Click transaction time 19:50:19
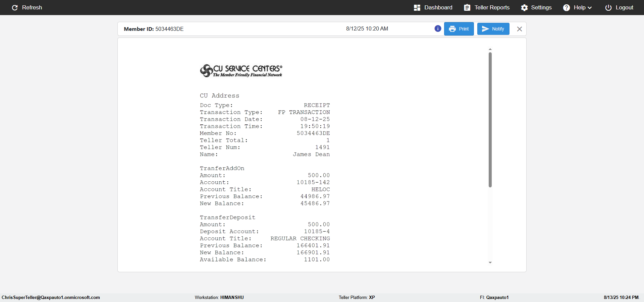 (315, 126)
